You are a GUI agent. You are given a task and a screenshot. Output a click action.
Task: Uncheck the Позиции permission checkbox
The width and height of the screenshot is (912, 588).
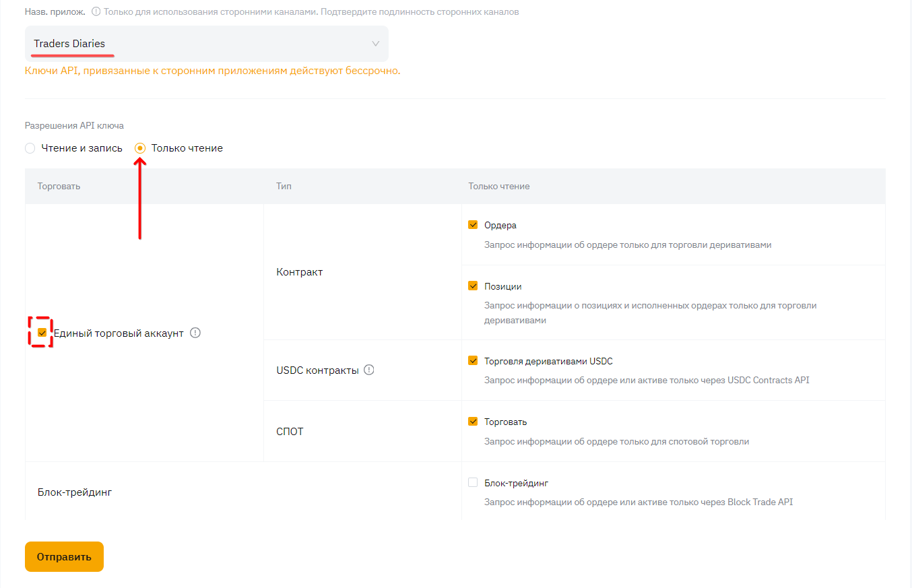[473, 286]
